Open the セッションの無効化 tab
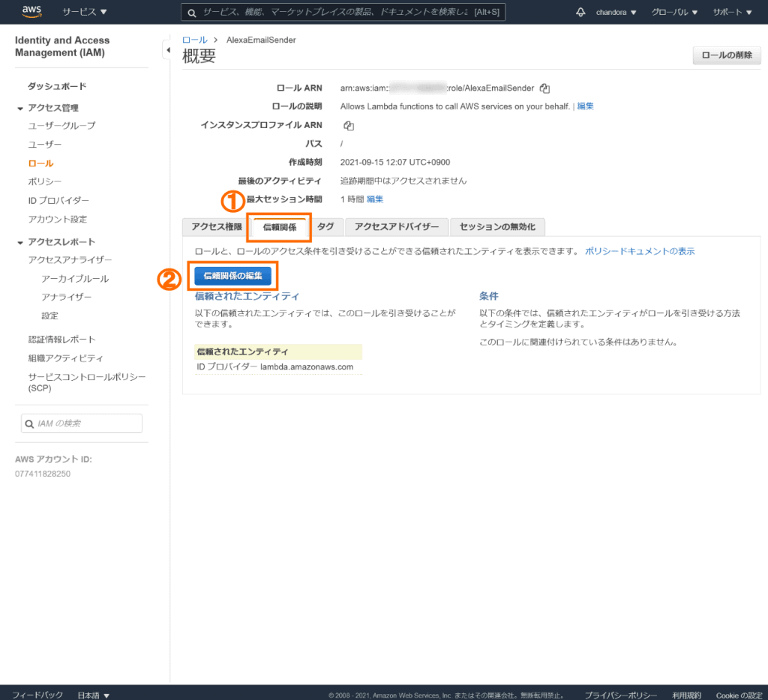The width and height of the screenshot is (768, 700). point(497,226)
